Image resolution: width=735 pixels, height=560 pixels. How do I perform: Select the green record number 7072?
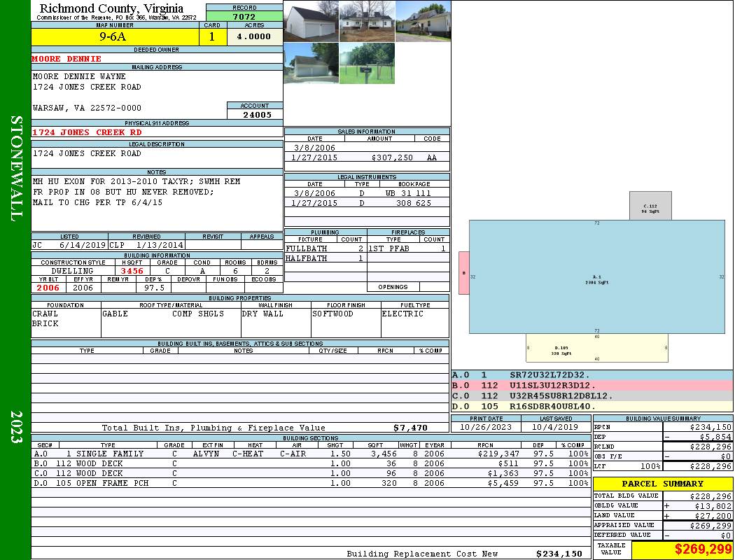pos(244,16)
